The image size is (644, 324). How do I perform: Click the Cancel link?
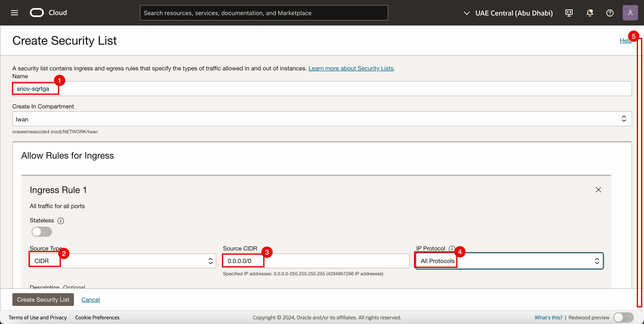(91, 300)
